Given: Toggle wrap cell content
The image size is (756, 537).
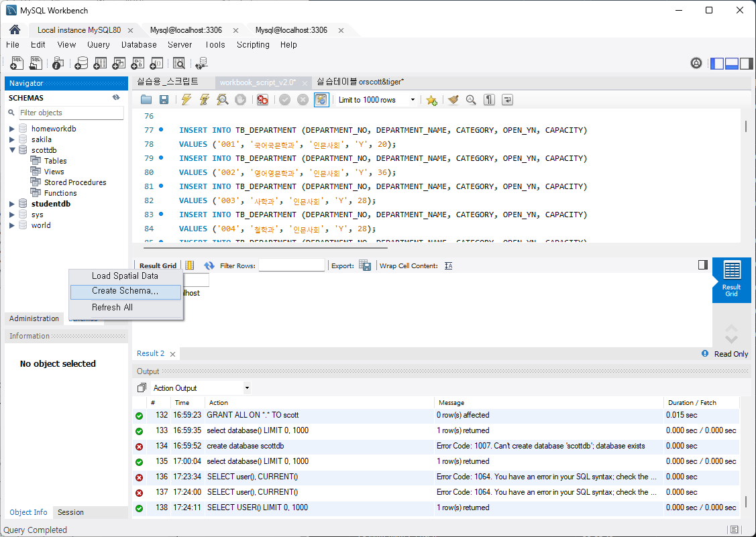Looking at the screenshot, I should pyautogui.click(x=448, y=265).
